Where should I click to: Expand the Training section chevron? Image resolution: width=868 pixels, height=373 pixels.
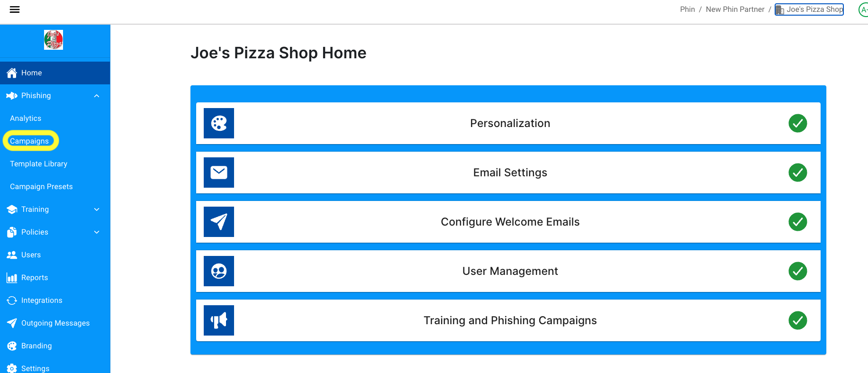pyautogui.click(x=97, y=209)
